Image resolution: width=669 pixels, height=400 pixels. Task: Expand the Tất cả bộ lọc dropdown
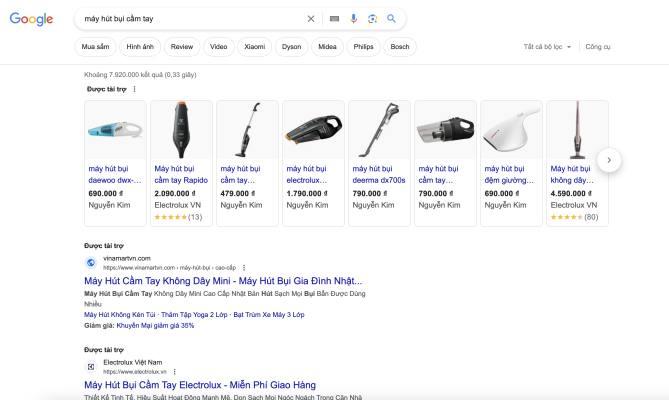point(547,47)
